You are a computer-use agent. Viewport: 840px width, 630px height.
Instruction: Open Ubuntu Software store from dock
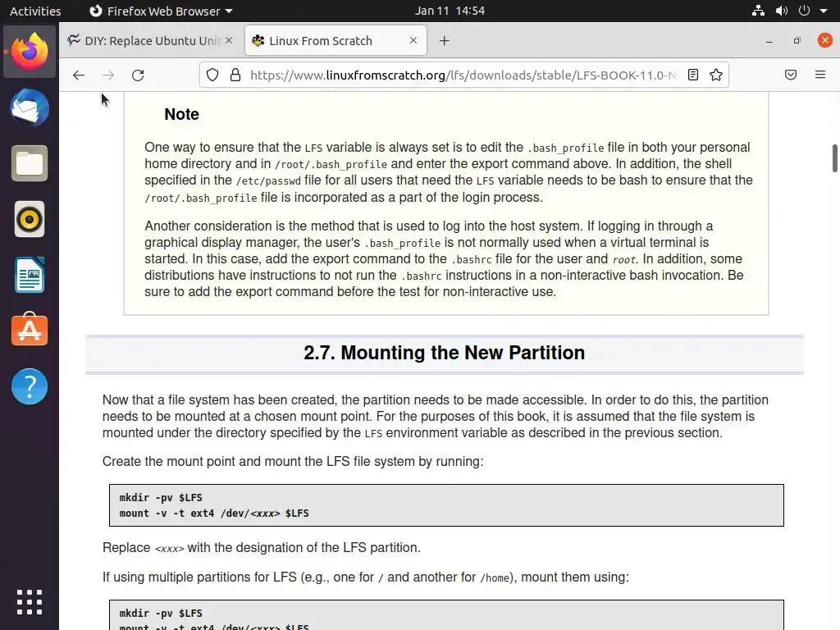click(30, 330)
